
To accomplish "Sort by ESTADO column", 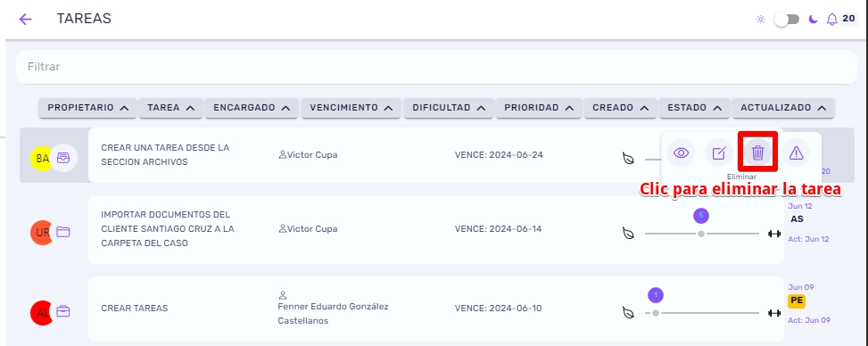I will [x=694, y=108].
